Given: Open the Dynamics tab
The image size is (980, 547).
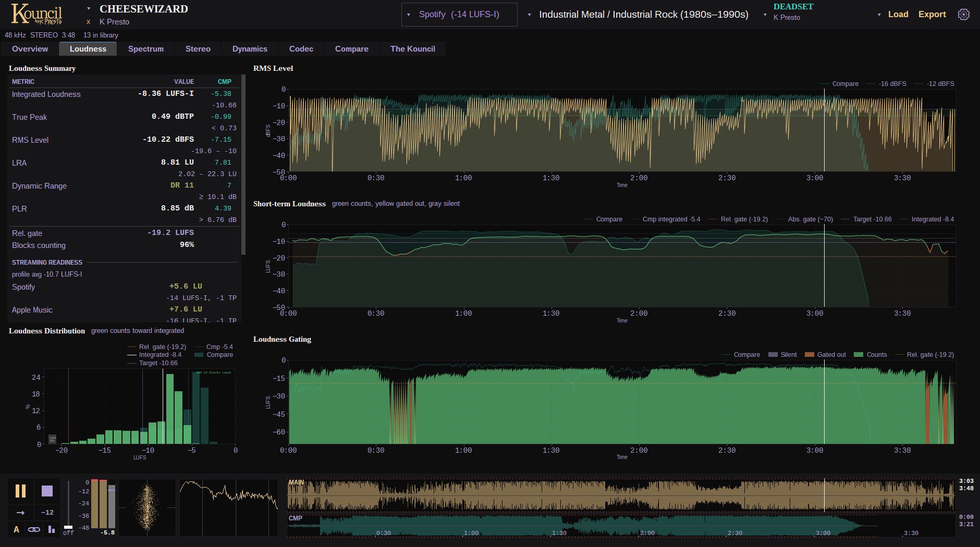Looking at the screenshot, I should [250, 49].
